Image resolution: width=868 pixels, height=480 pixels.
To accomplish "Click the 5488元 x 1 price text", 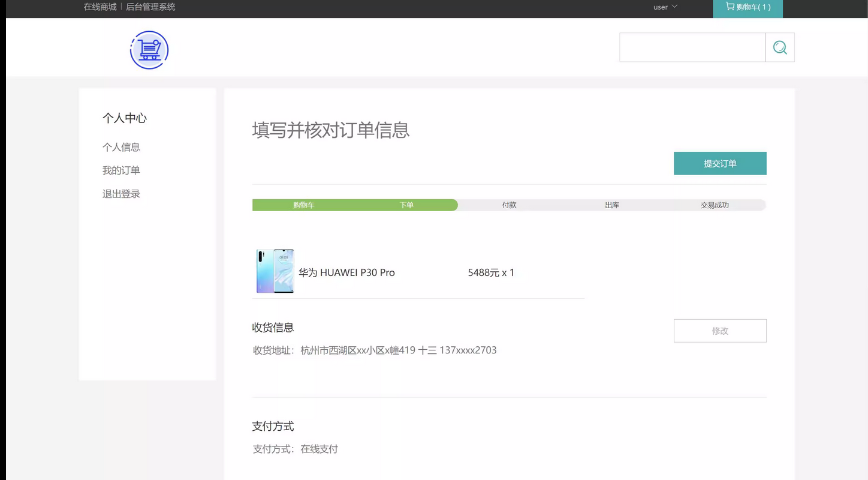I will click(491, 272).
